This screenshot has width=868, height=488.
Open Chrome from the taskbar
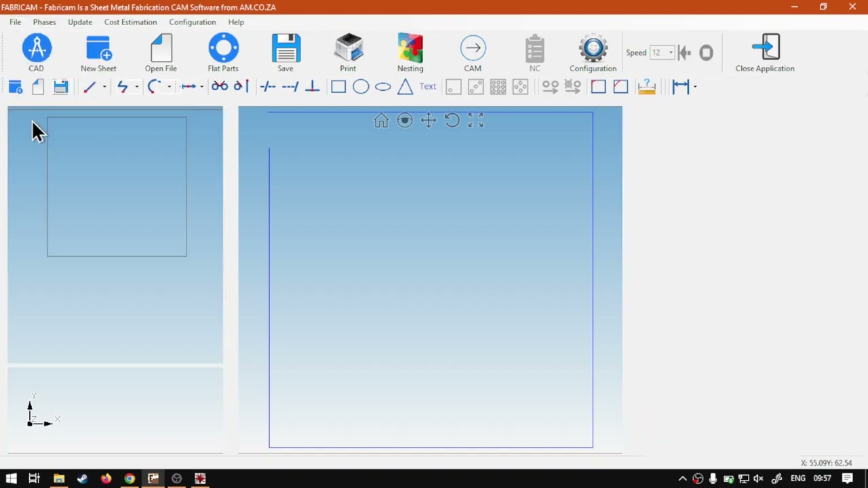(130, 479)
